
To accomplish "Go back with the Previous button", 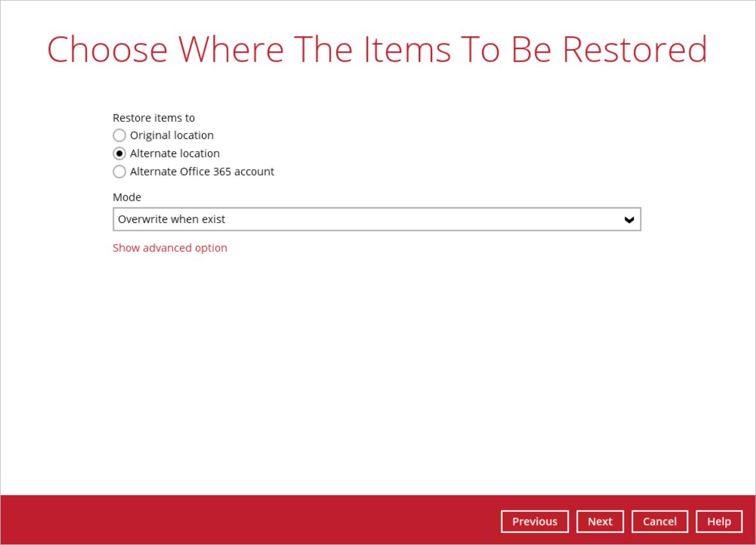I will [x=535, y=521].
